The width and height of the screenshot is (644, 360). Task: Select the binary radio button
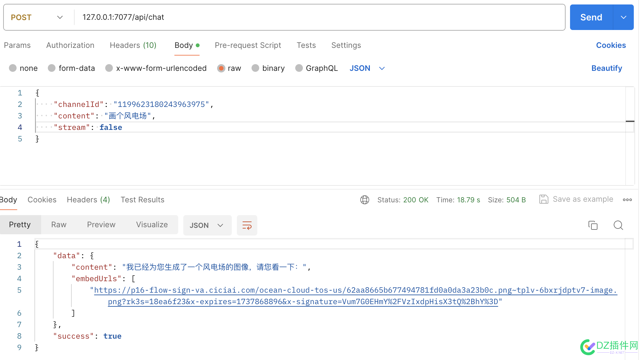tap(255, 68)
